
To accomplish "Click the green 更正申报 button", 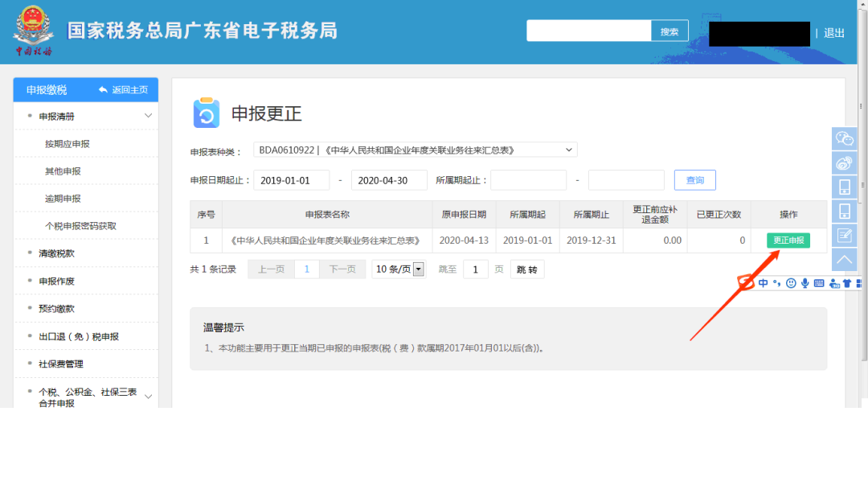I will (788, 240).
